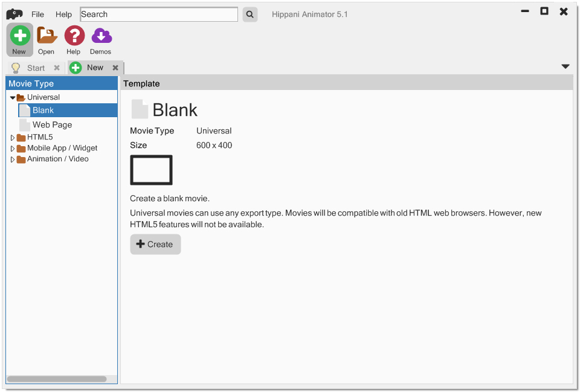Select the Web Page template
The width and height of the screenshot is (580, 392).
pos(52,125)
